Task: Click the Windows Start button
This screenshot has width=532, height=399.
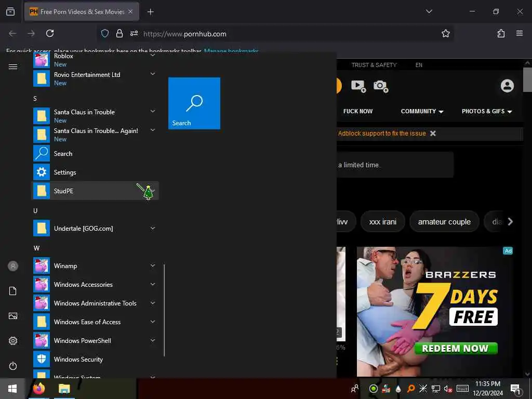Action: click(x=12, y=389)
